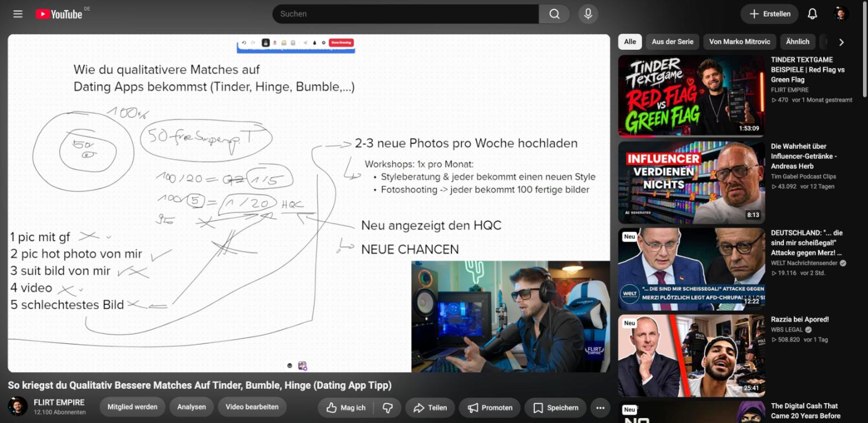Start voice search with microphone

588,14
